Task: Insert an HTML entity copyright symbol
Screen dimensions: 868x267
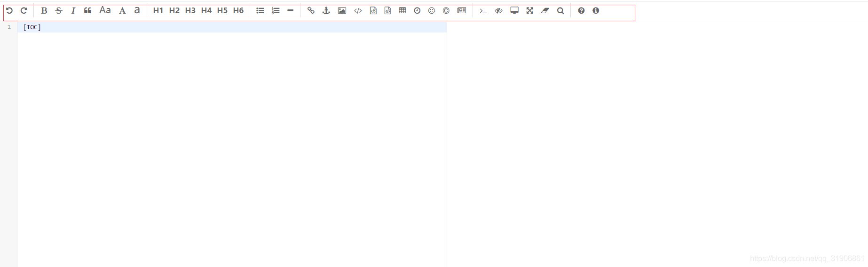Action: (446, 10)
